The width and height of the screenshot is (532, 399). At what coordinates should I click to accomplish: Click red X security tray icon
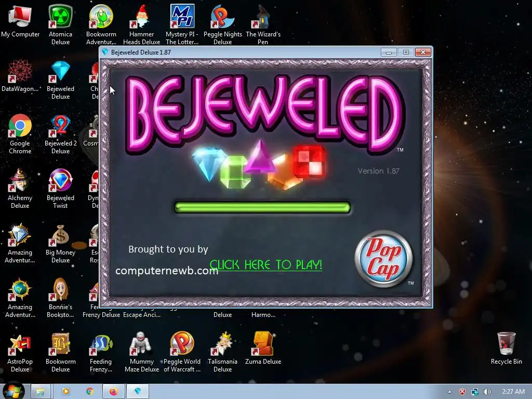462,392
